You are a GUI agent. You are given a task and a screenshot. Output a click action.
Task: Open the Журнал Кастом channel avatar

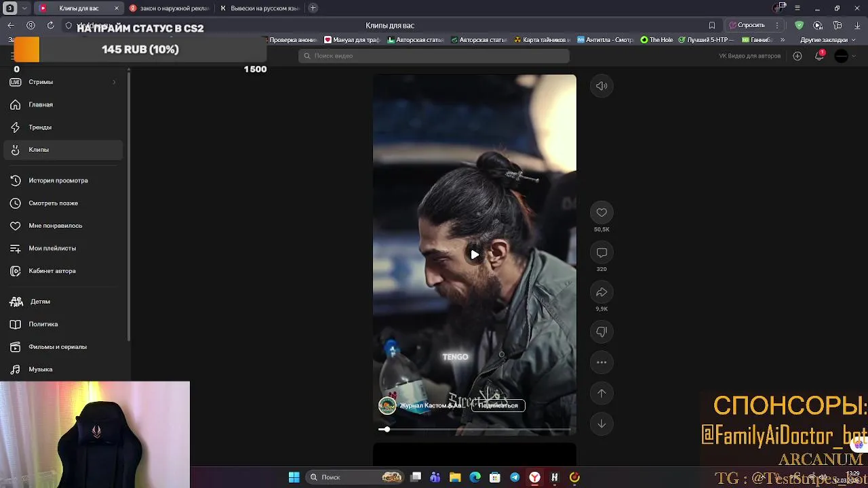click(x=387, y=405)
